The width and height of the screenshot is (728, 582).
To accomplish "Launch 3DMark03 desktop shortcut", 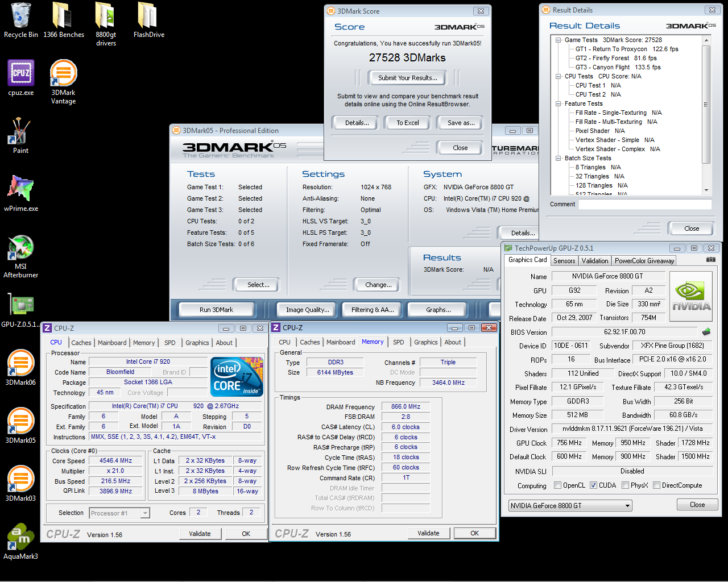I will click(20, 484).
